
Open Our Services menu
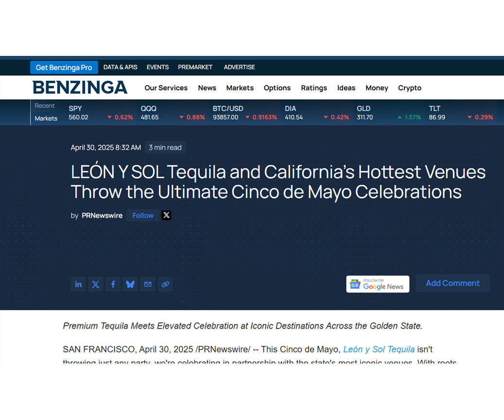(x=166, y=88)
